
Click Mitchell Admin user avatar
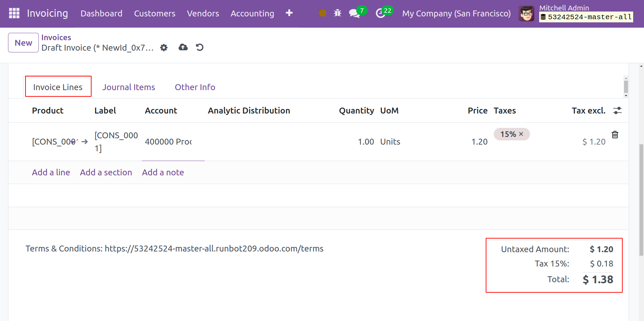coord(526,14)
